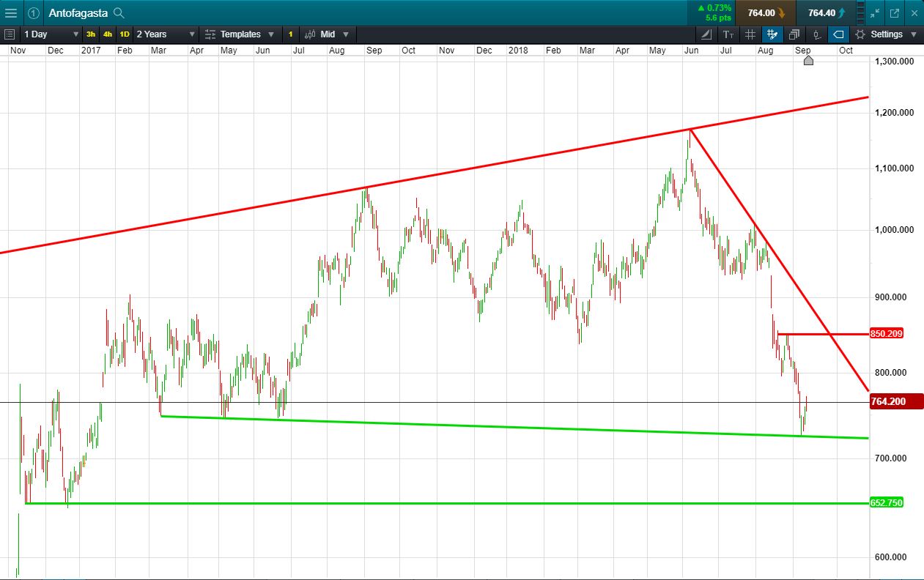Click the Settings gear icon

(x=860, y=34)
